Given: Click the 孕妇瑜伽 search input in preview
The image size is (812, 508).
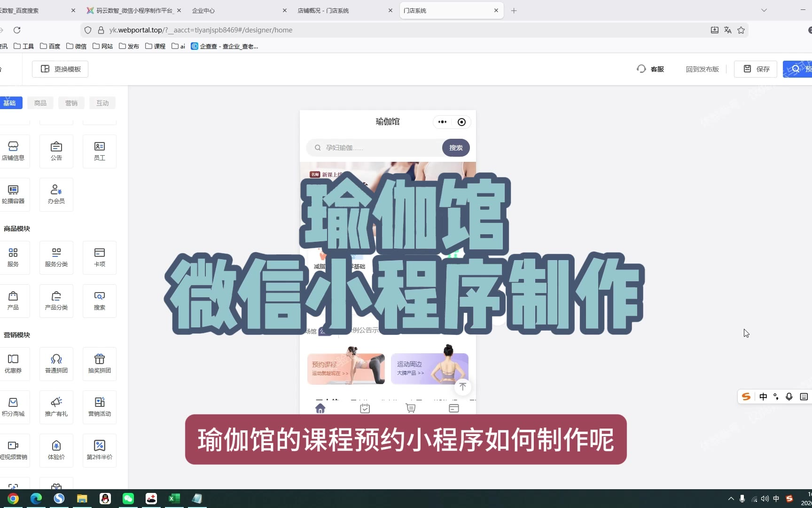Looking at the screenshot, I should pyautogui.click(x=374, y=148).
